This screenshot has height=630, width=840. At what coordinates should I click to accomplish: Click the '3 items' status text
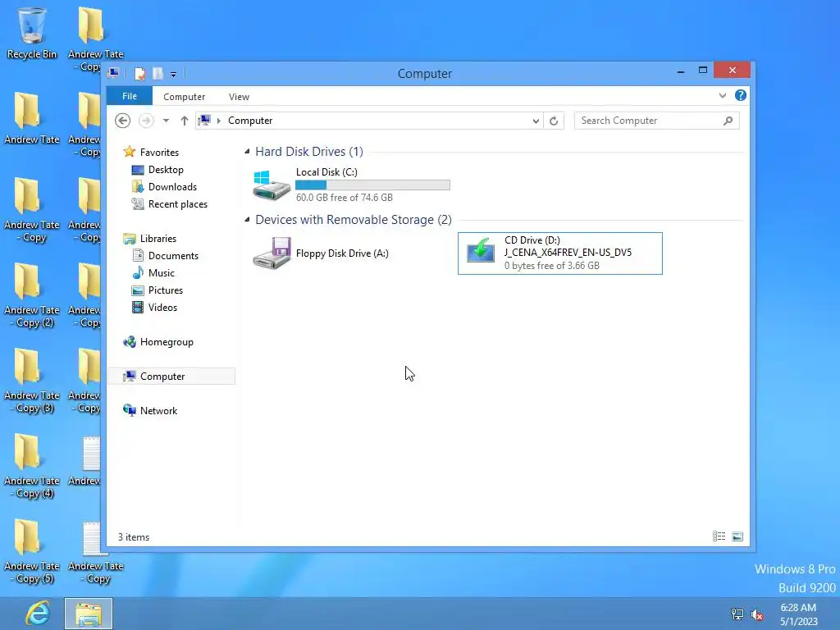click(134, 536)
